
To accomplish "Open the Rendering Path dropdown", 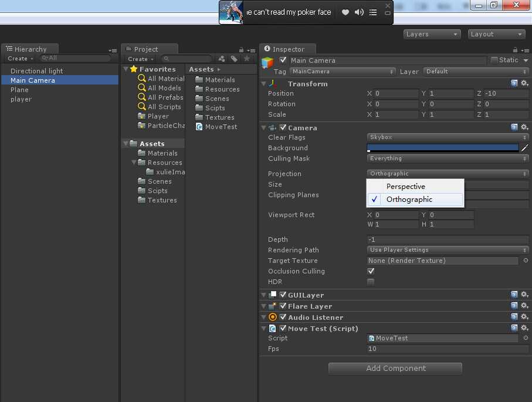I will (x=448, y=250).
